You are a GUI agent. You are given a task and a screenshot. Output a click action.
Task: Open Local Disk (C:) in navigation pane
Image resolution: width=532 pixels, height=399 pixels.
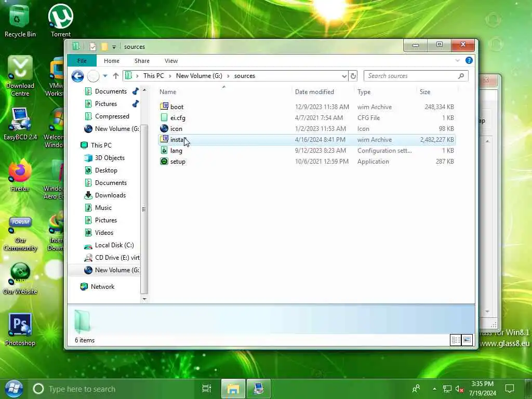[x=114, y=245]
